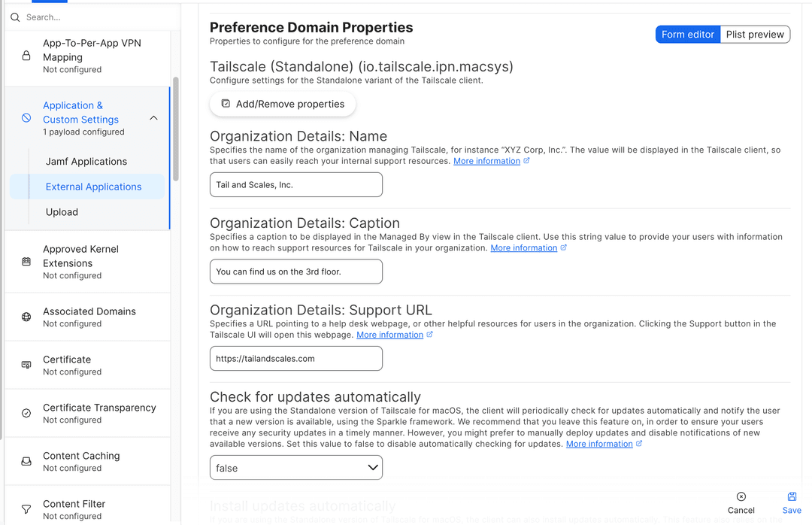Screen dimensions: 812x525
Task: Open the Upload sidebar item
Action: coord(62,212)
